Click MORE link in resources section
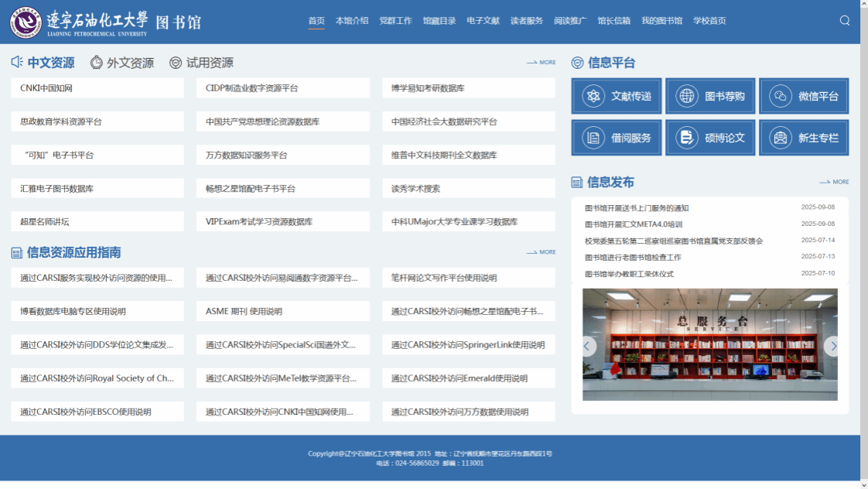The width and height of the screenshot is (868, 489). pyautogui.click(x=541, y=62)
